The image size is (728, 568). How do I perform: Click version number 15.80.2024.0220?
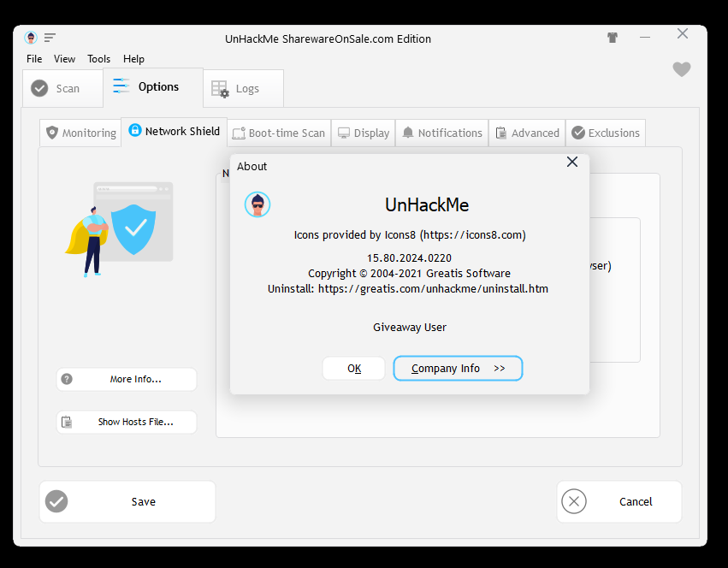point(409,258)
